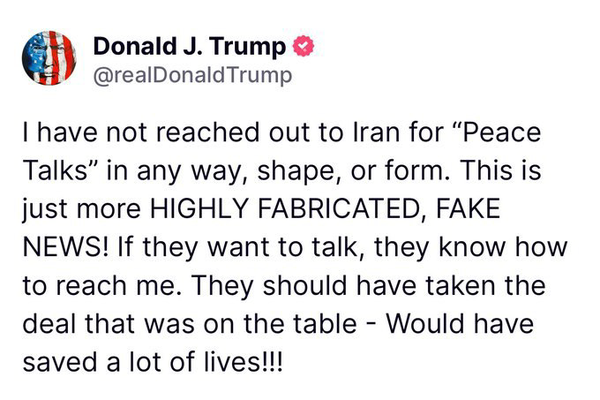Open the flag-themed profile avatar
This screenshot has width=600, height=400.
tap(48, 59)
